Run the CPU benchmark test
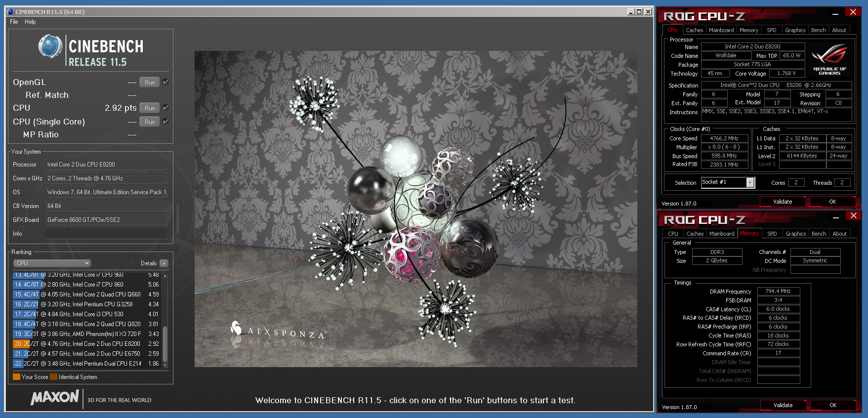Image resolution: width=868 pixels, height=418 pixels. coord(150,108)
